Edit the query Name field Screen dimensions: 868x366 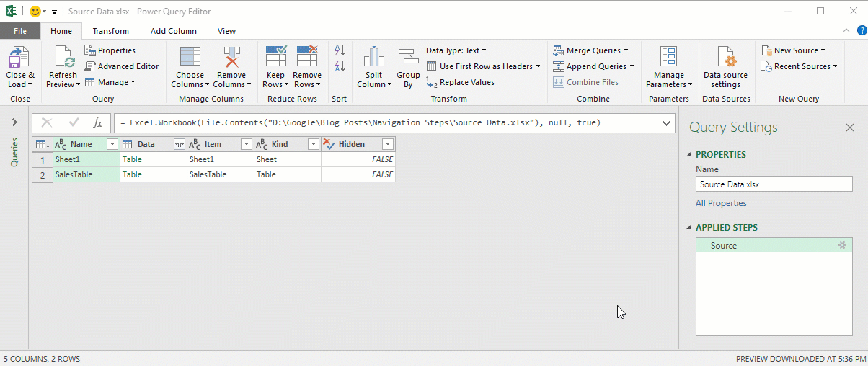pos(774,184)
